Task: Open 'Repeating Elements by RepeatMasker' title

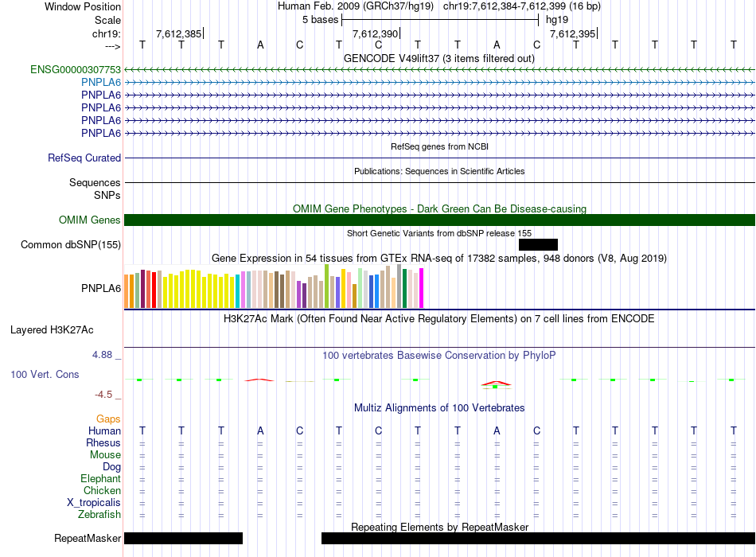Action: 439,527
